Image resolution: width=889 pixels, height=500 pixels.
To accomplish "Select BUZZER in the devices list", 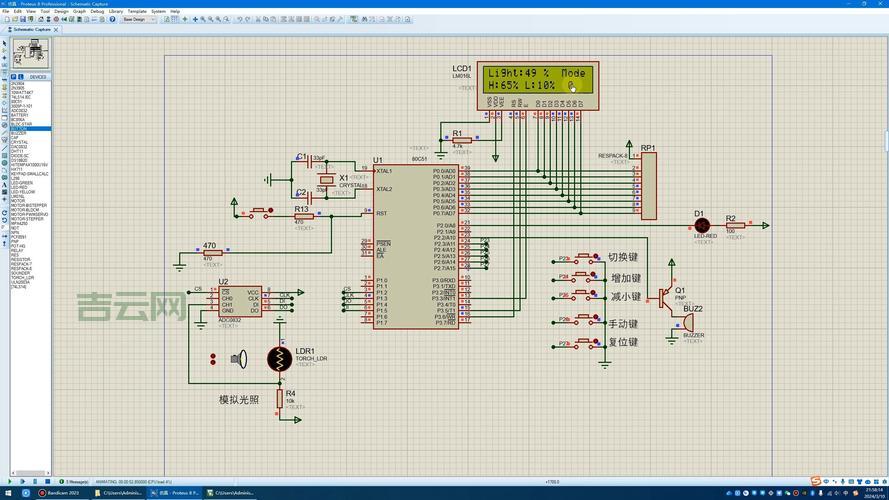I will pyautogui.click(x=20, y=133).
